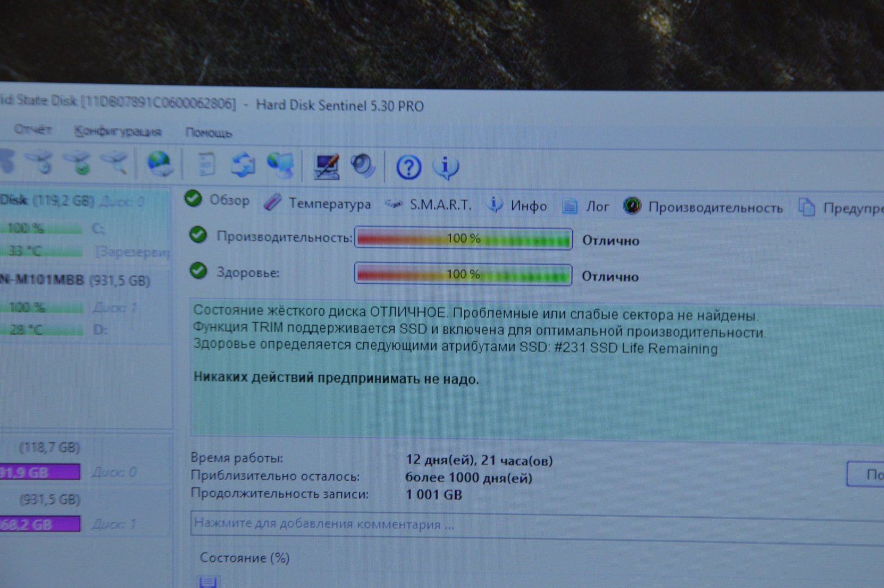Image resolution: width=884 pixels, height=588 pixels.
Task: Click the disk with green checkmark icon
Action: click(x=78, y=162)
